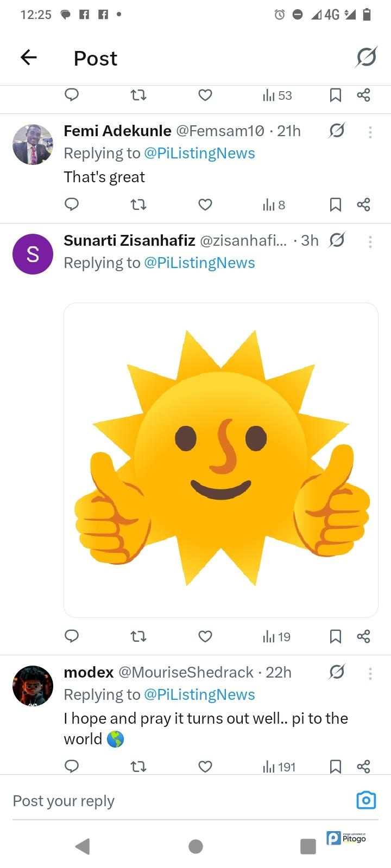This screenshot has width=391, height=868.
Task: Open the sun thumbs-up image
Action: pyautogui.click(x=221, y=460)
